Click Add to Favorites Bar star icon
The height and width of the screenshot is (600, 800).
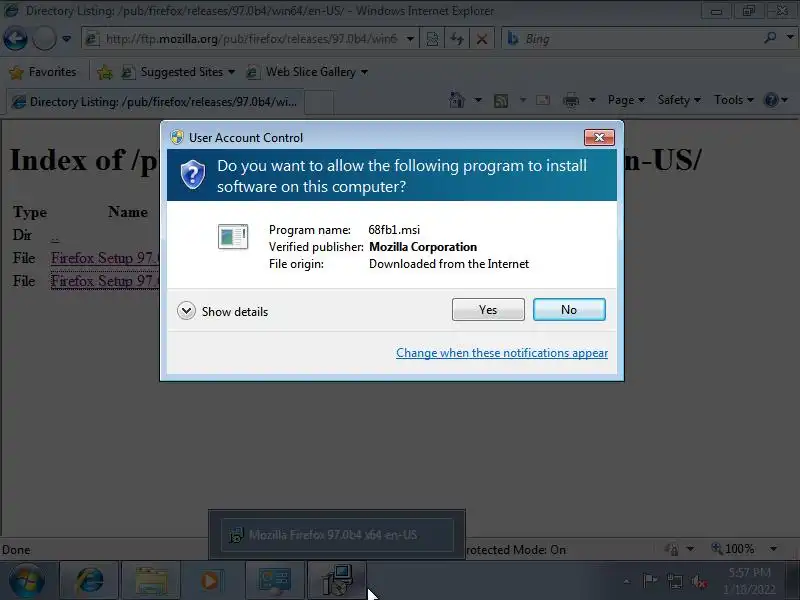click(105, 72)
